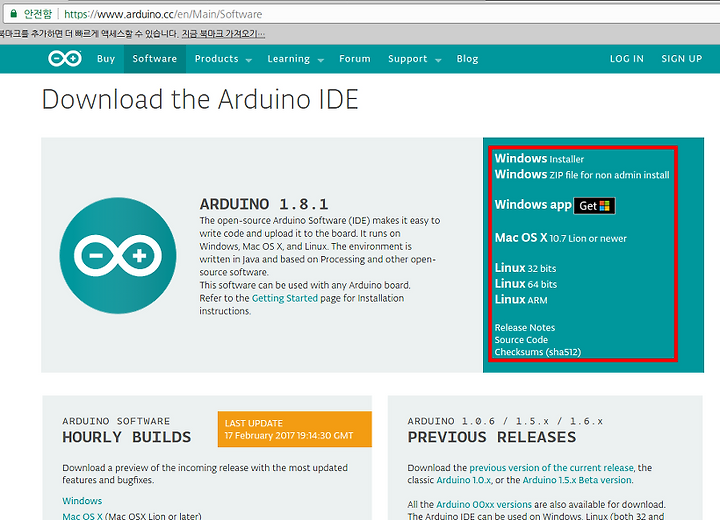Click the import bookmarks now link
This screenshot has height=520, width=720.
click(x=223, y=34)
